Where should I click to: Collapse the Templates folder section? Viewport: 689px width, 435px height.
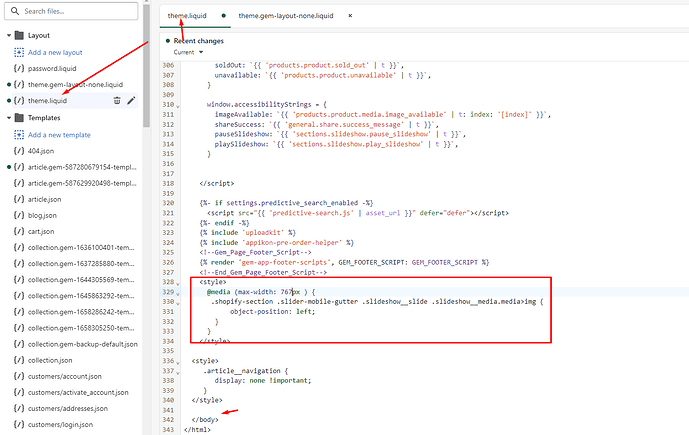[8, 117]
